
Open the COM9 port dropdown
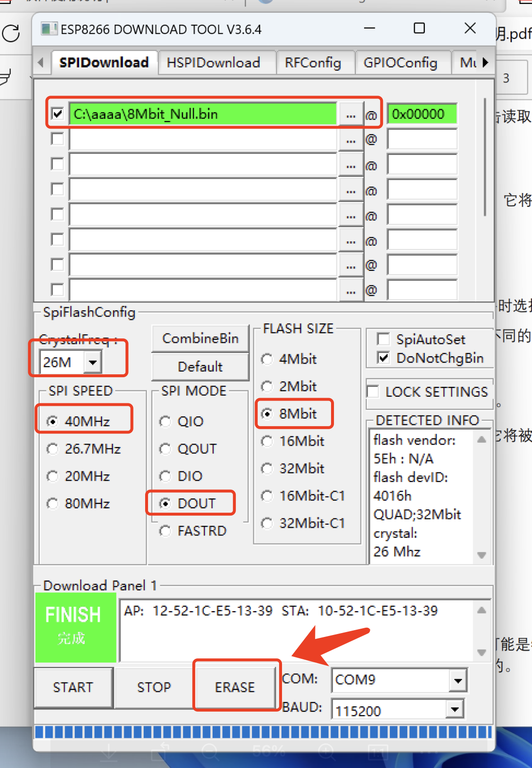pyautogui.click(x=458, y=680)
